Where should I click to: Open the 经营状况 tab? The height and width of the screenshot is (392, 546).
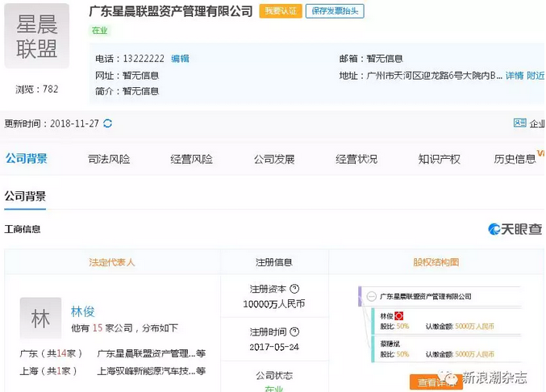pyautogui.click(x=356, y=159)
